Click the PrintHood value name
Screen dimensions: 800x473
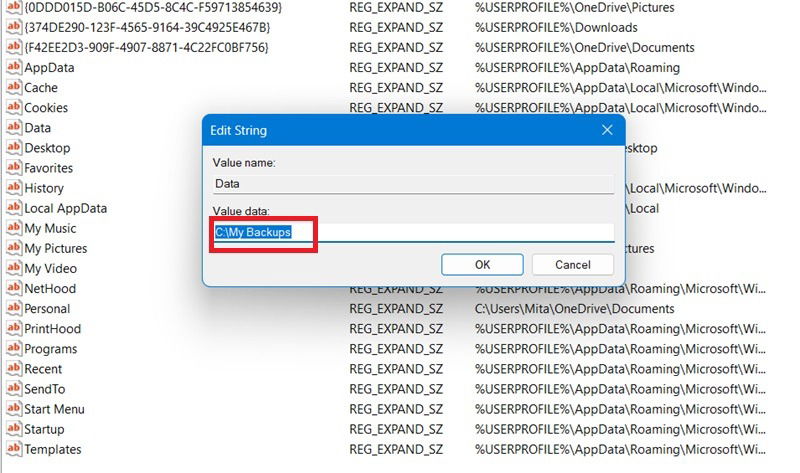coord(53,329)
